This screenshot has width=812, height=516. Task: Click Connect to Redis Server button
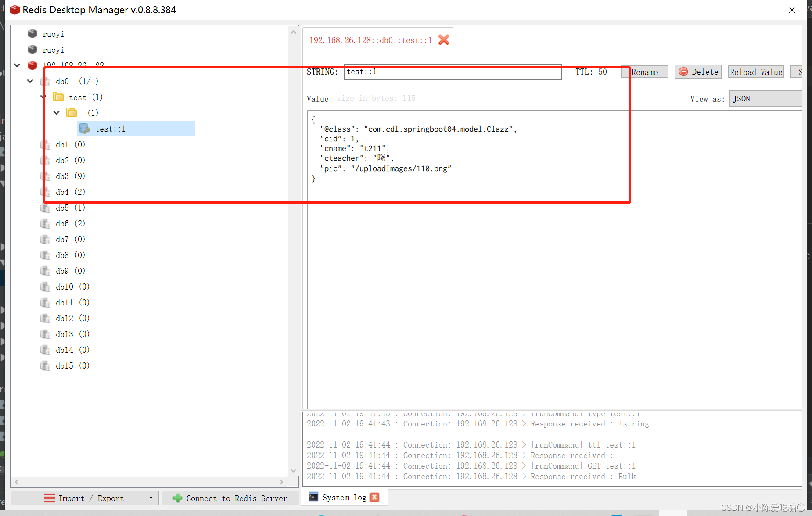[x=230, y=498]
